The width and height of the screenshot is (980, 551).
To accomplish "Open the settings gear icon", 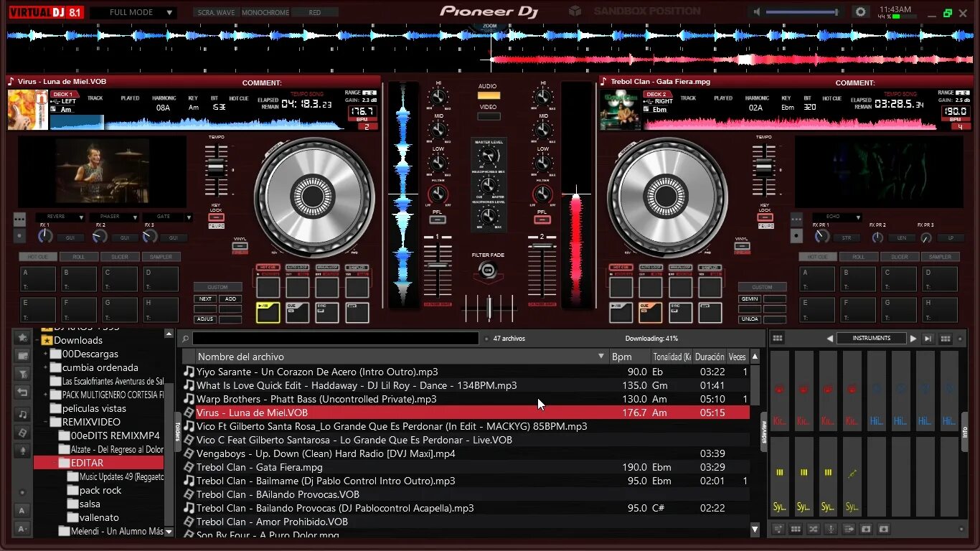I will (x=860, y=12).
